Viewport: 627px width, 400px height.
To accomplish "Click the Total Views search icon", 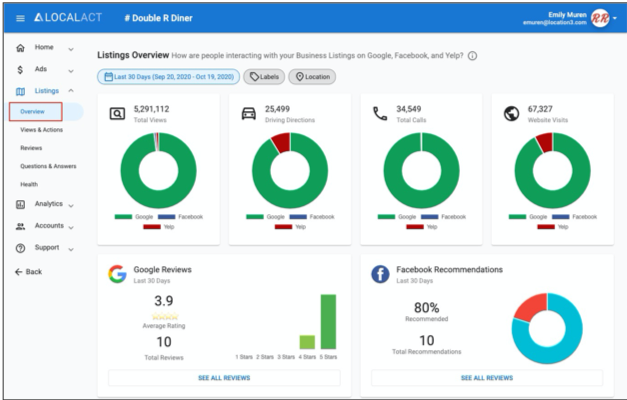I will coord(117,114).
